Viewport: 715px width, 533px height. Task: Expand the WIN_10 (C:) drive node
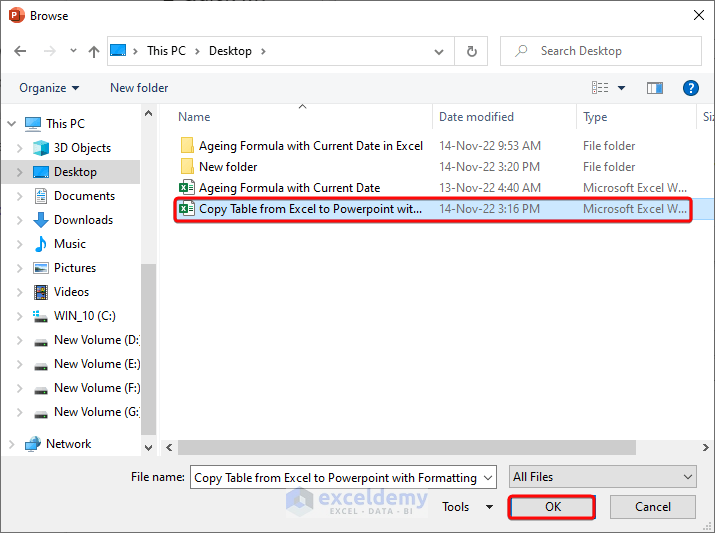pos(20,316)
